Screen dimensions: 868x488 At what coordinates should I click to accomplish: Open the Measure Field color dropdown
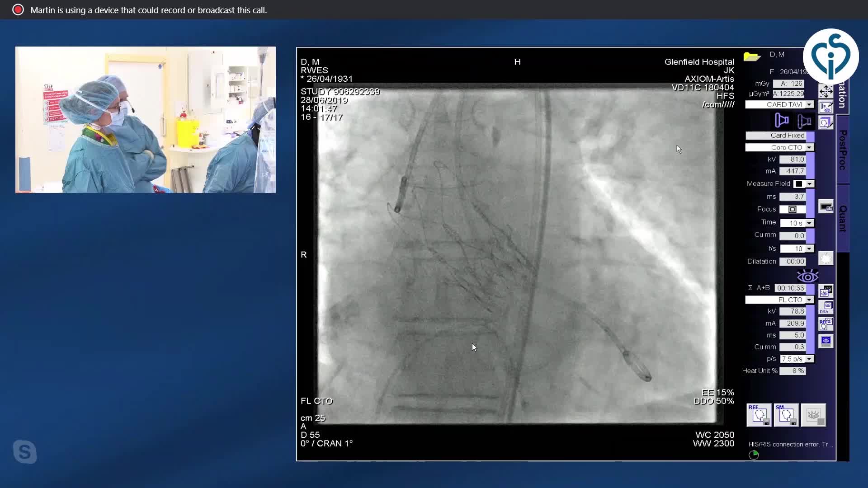point(809,184)
